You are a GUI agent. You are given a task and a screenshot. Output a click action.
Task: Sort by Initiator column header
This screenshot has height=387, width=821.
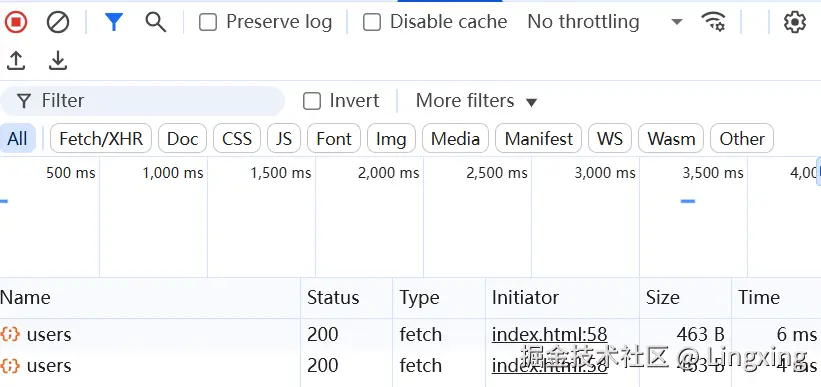point(562,297)
